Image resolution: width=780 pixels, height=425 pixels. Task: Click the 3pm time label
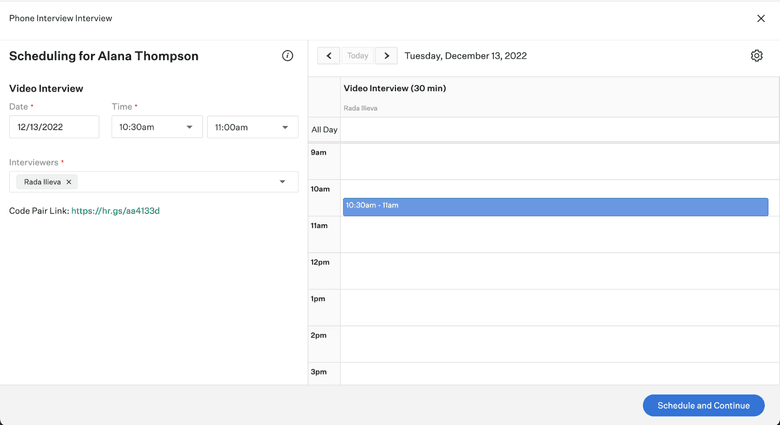[x=318, y=372]
